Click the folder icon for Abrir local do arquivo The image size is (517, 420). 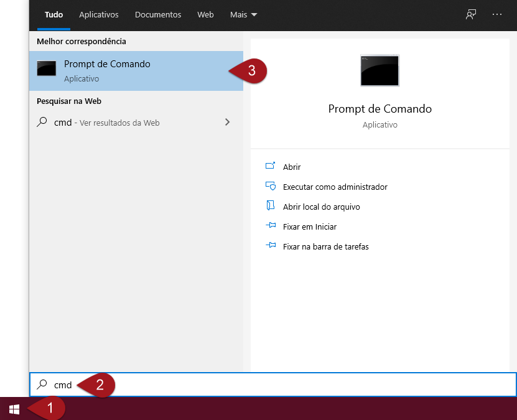(x=270, y=207)
